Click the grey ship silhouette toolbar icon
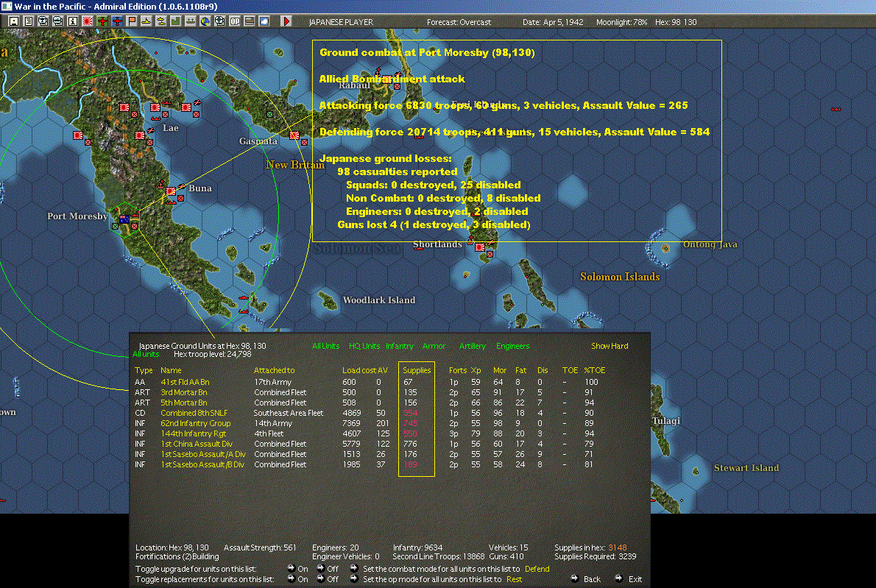Viewport: 876px width, 588px height. pyautogui.click(x=191, y=21)
